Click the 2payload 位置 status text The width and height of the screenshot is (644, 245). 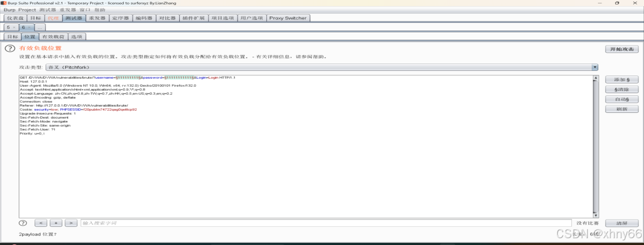pyautogui.click(x=38, y=234)
